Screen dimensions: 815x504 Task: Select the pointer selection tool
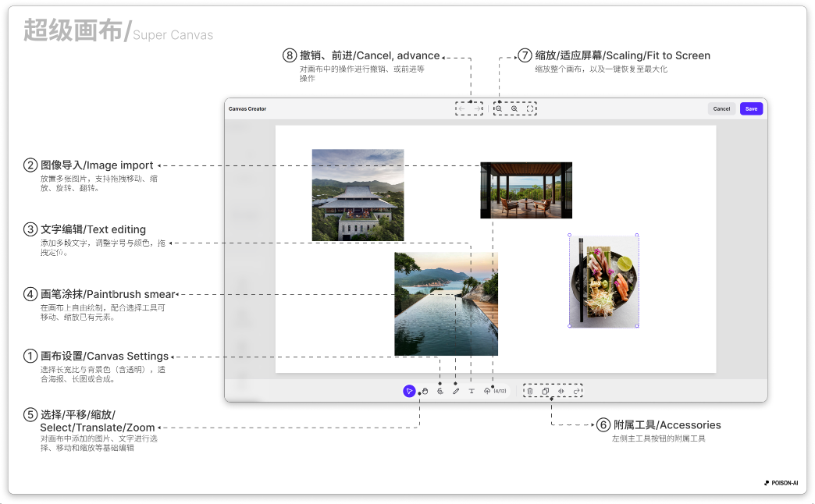tap(409, 391)
